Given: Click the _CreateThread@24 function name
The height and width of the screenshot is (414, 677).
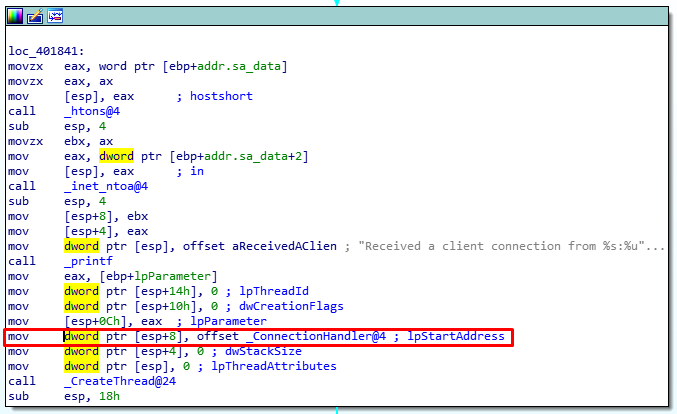Looking at the screenshot, I should [x=112, y=380].
